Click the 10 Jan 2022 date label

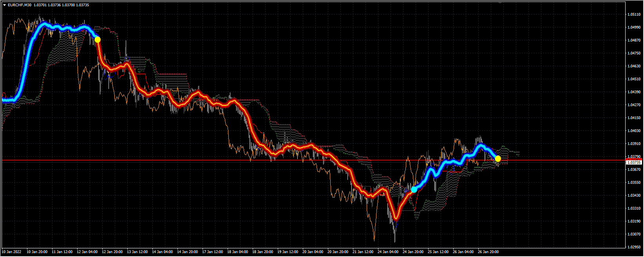click(12, 252)
